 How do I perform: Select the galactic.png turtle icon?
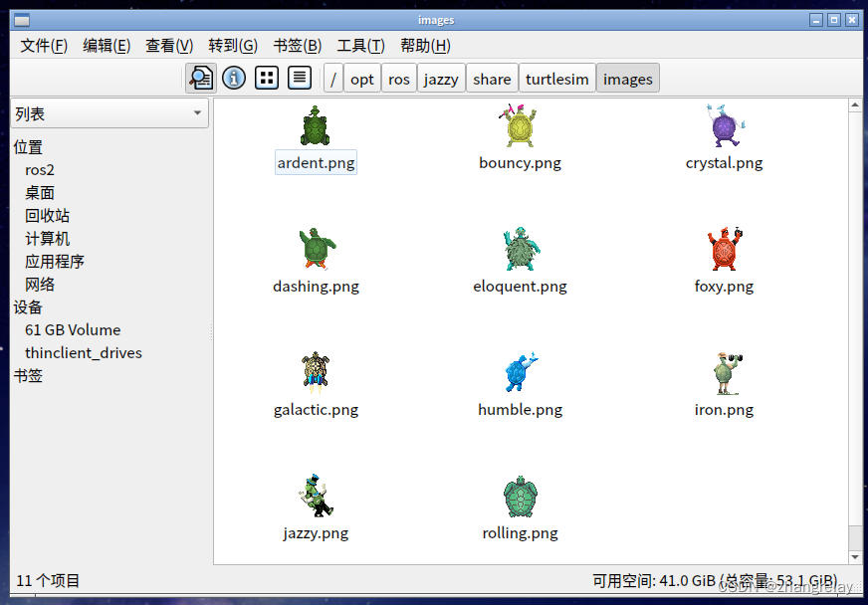(x=316, y=372)
